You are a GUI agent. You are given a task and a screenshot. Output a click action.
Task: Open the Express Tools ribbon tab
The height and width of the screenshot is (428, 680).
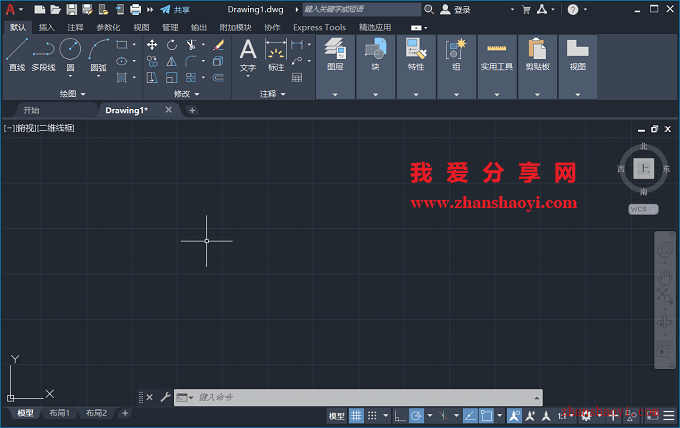pos(320,27)
